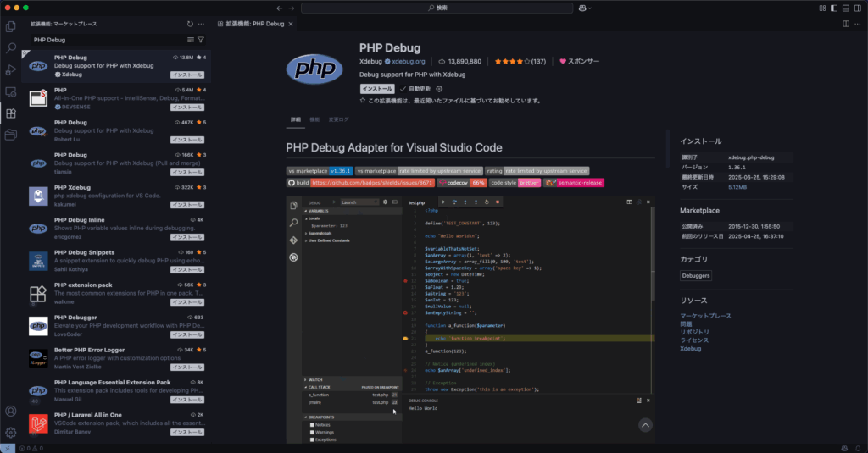Click the large PHP logo in extension header

[314, 69]
